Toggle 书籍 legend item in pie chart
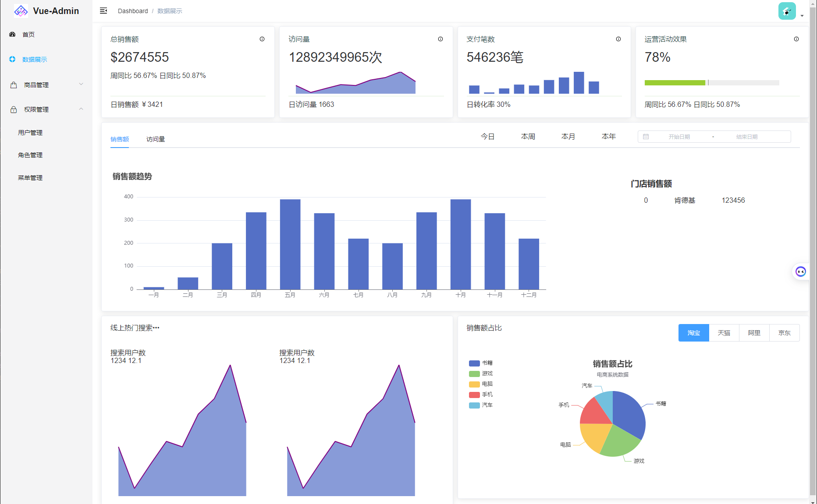This screenshot has height=504, width=817. point(481,363)
